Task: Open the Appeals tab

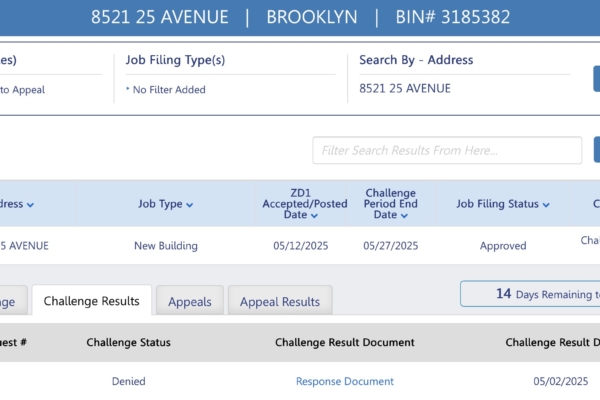Action: (190, 301)
